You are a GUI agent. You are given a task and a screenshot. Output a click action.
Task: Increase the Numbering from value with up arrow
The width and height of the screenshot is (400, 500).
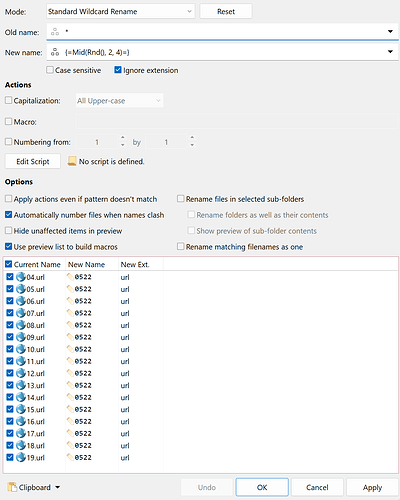point(123,138)
